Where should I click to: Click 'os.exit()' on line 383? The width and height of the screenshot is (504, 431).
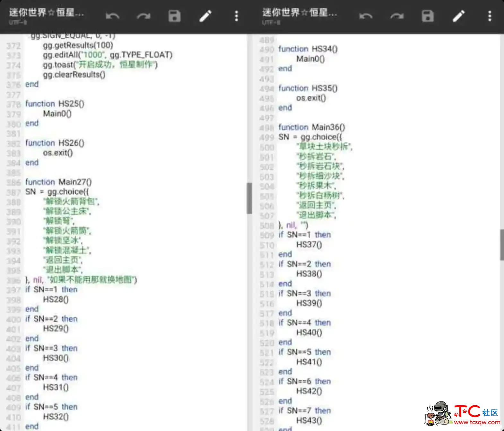[58, 153]
